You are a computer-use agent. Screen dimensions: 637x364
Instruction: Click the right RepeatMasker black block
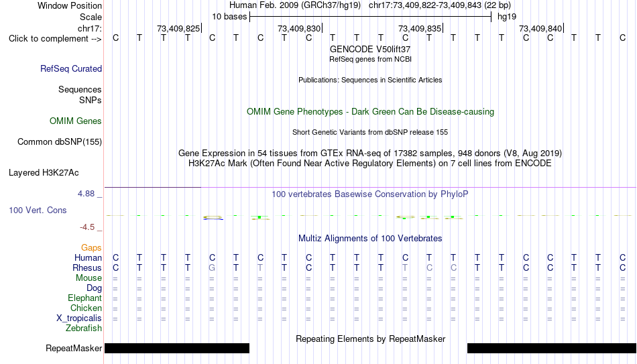click(552, 348)
